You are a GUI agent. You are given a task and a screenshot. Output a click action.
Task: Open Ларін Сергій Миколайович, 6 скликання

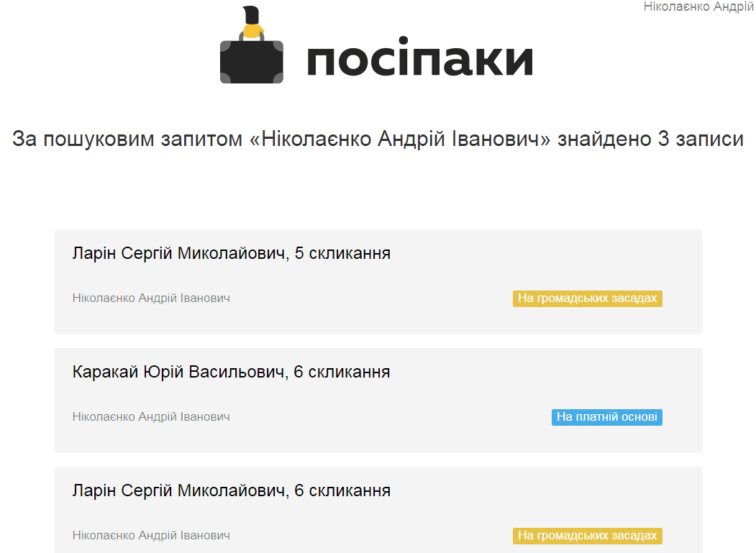[x=231, y=490]
